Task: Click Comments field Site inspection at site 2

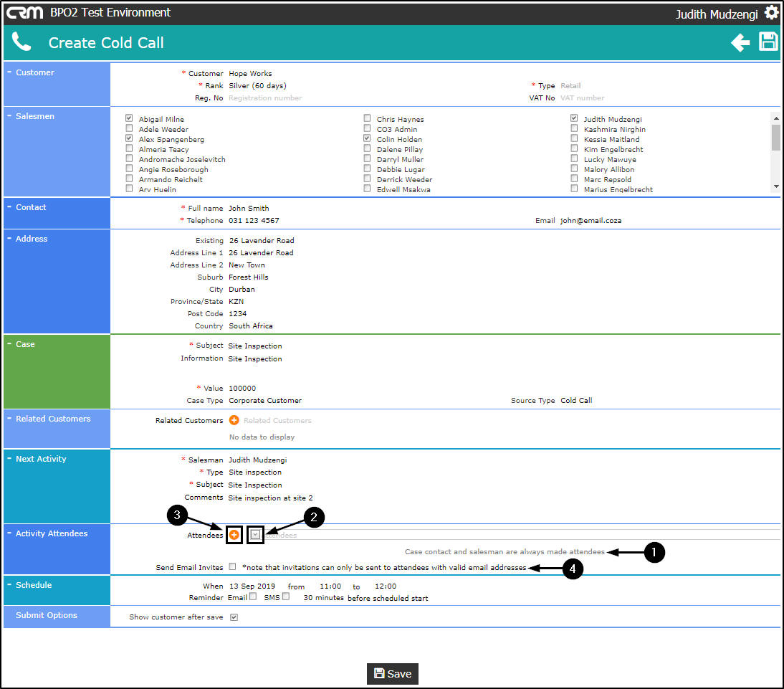Action: click(270, 498)
